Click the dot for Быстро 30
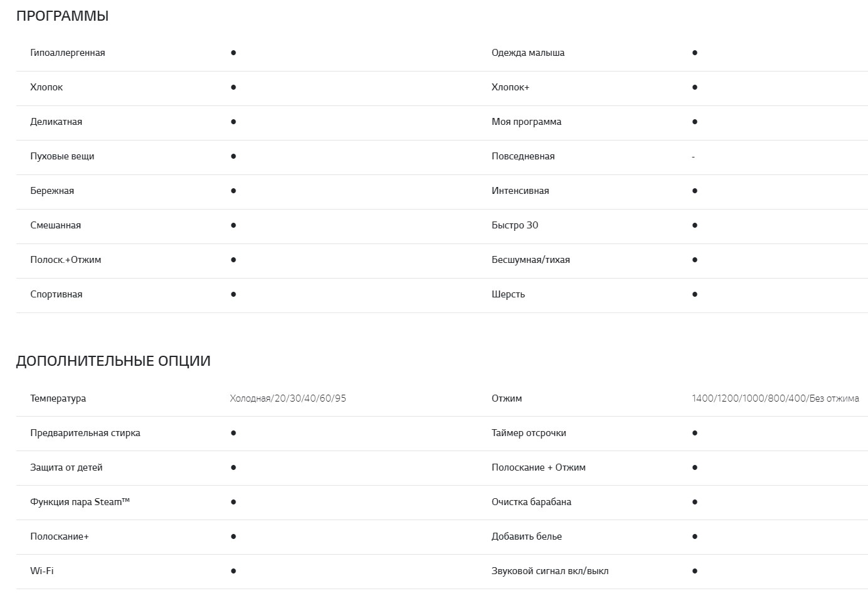 694,225
